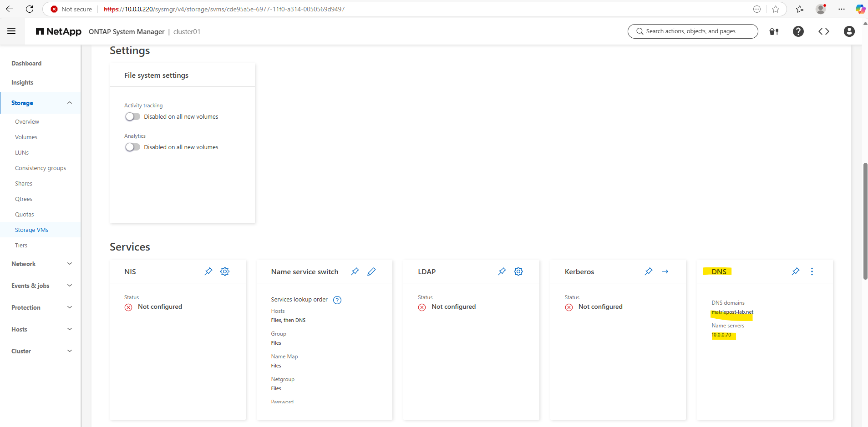Screen dimensions: 868x427
Task: Open the hamburger navigation menu
Action: coord(11,31)
